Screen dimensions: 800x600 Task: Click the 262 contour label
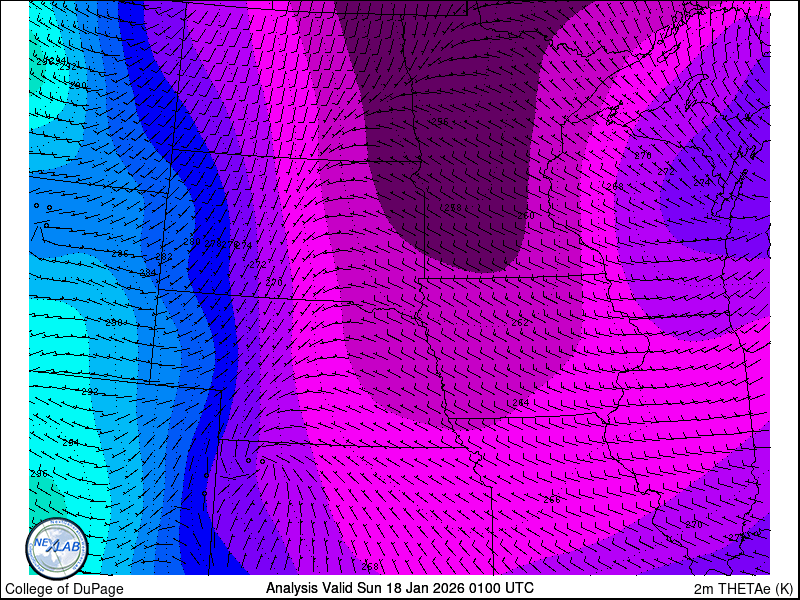520,322
